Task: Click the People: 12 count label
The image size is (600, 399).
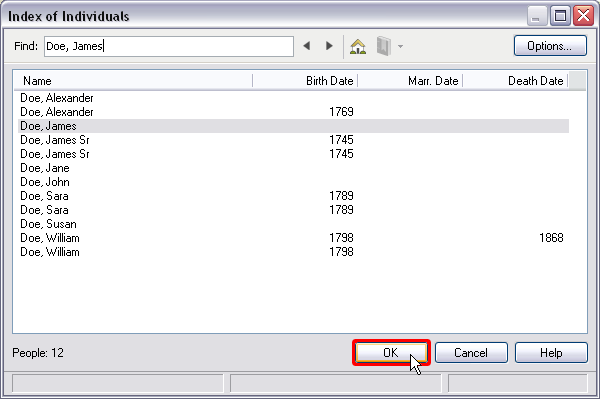Action: (x=38, y=352)
